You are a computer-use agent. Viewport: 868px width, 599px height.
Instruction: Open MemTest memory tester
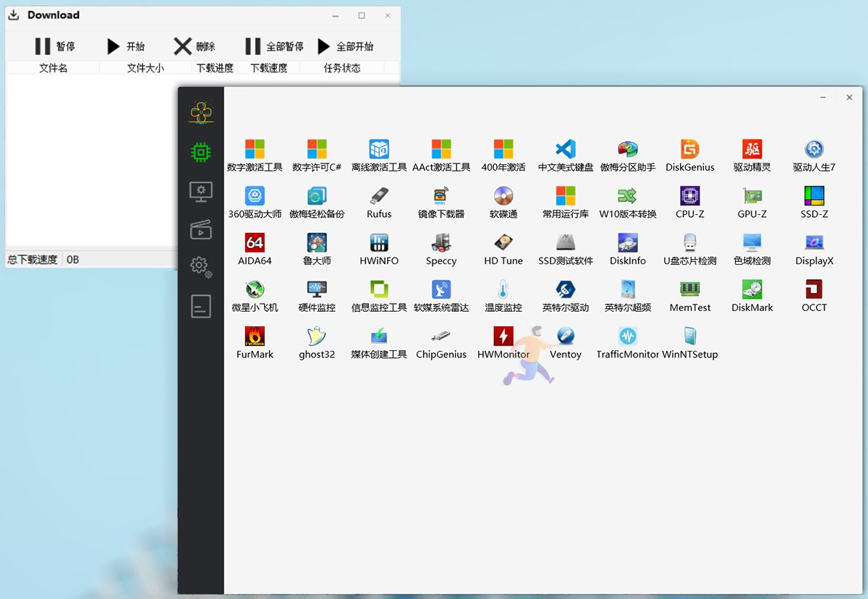[690, 297]
